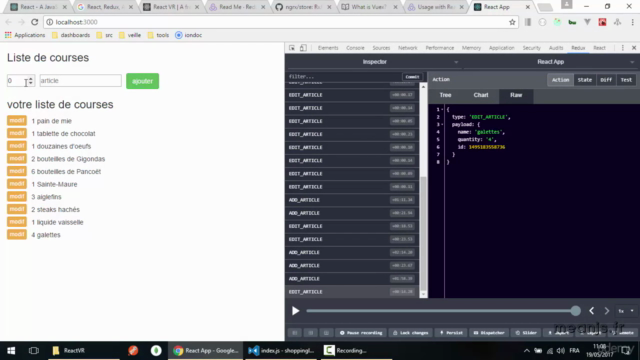Click modif for tablette de chocolat
The image size is (640, 360).
(x=17, y=133)
